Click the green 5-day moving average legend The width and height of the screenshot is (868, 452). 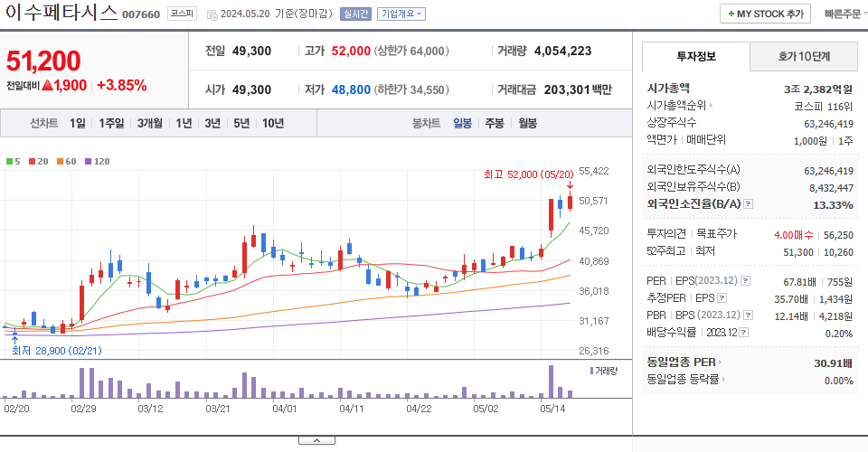tap(14, 162)
